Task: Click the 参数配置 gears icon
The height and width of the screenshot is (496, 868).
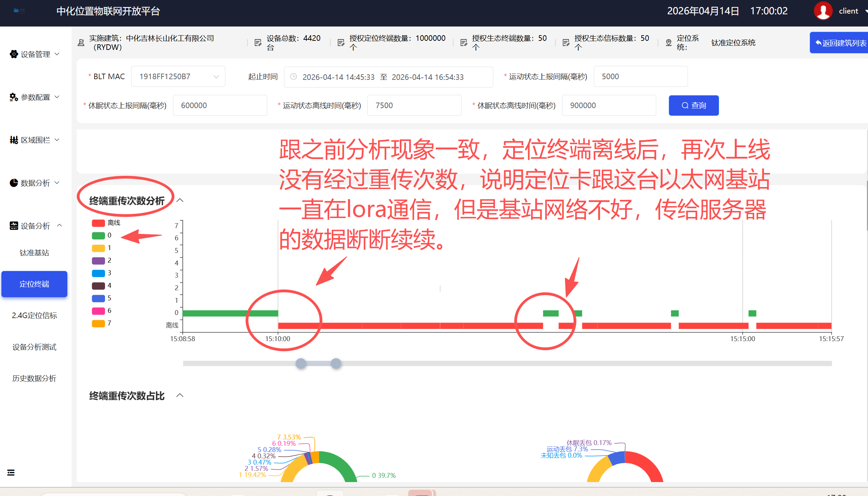Action: [x=14, y=97]
